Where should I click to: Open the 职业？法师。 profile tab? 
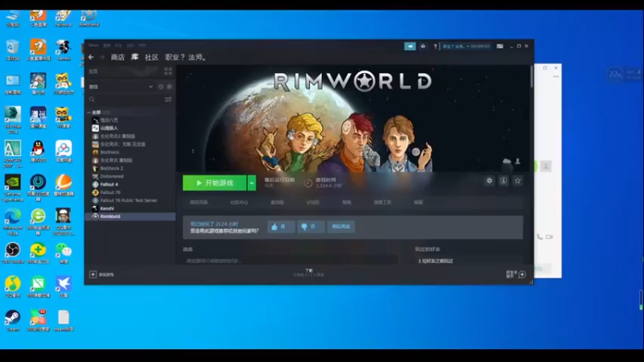(186, 57)
